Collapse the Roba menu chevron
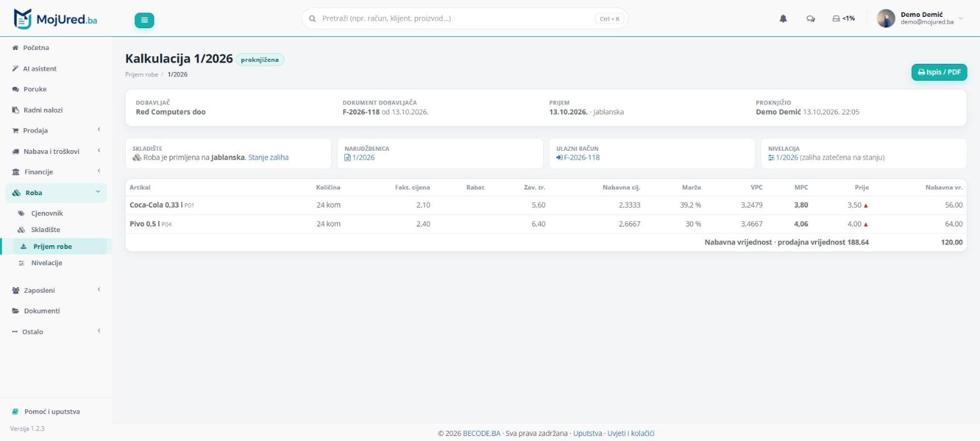This screenshot has width=980, height=441. (97, 192)
